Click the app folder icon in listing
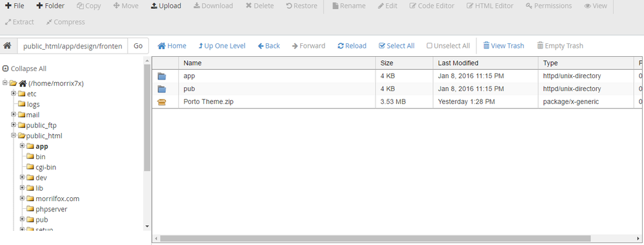Screen dimensions: 644x245 (162, 76)
